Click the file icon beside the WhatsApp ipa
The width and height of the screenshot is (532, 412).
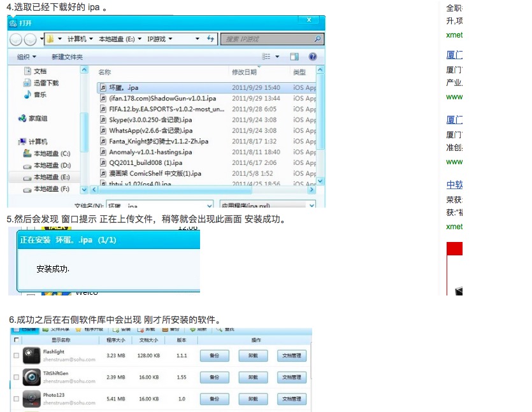pos(103,131)
